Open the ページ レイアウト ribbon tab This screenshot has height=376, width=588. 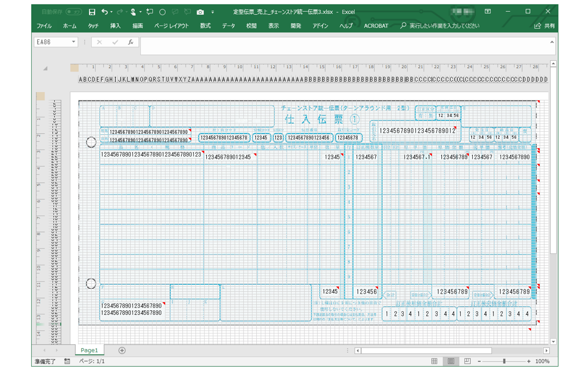tap(171, 26)
